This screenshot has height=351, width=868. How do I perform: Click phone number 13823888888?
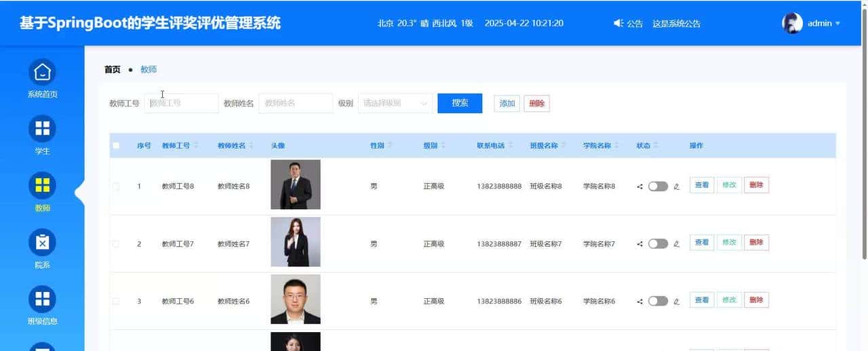coord(499,186)
